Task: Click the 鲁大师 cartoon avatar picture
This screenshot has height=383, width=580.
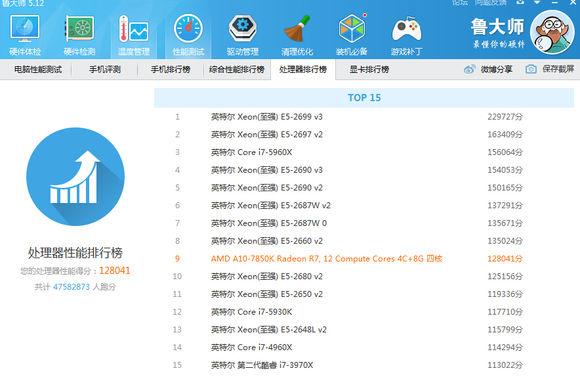Action: [552, 32]
